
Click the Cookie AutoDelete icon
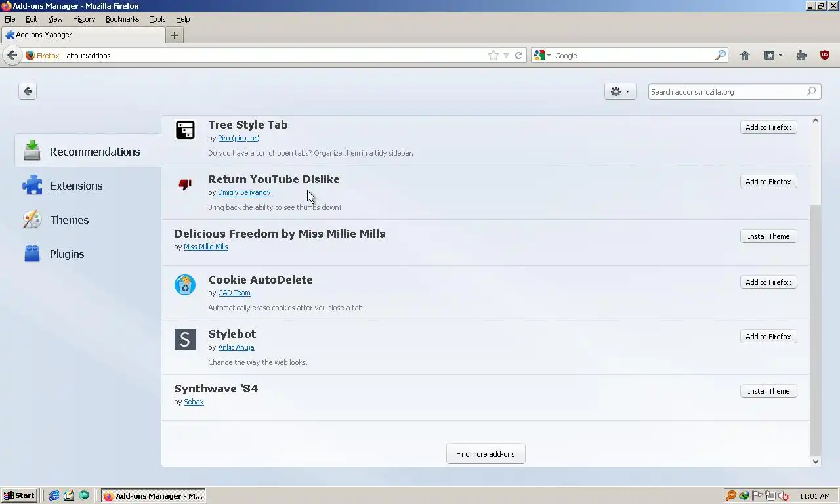click(185, 285)
